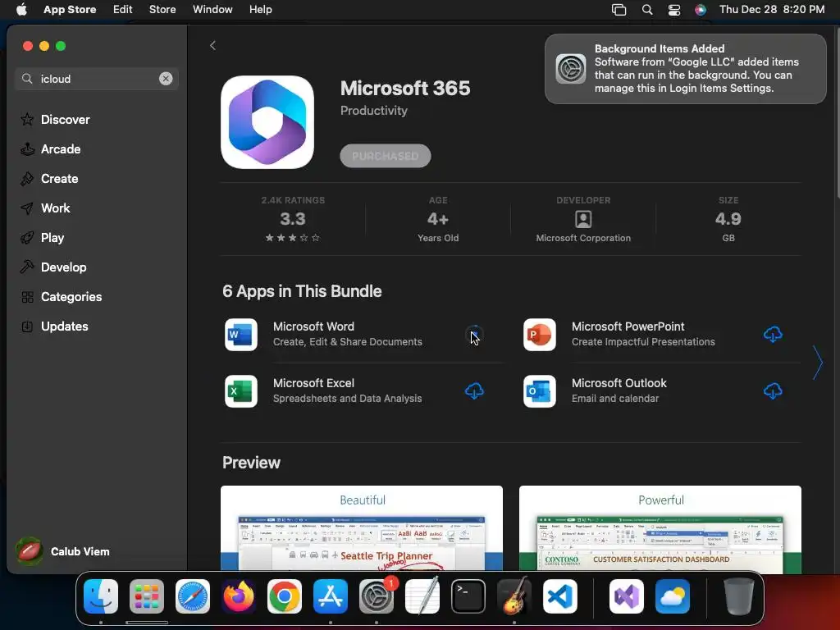Click the Microsoft Word app icon
840x630 pixels.
pos(241,335)
